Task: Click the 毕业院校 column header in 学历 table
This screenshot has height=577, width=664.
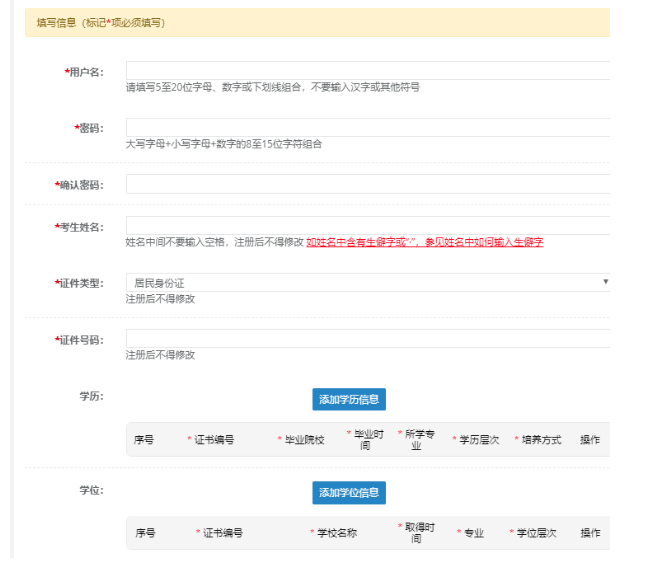Action: click(x=301, y=440)
